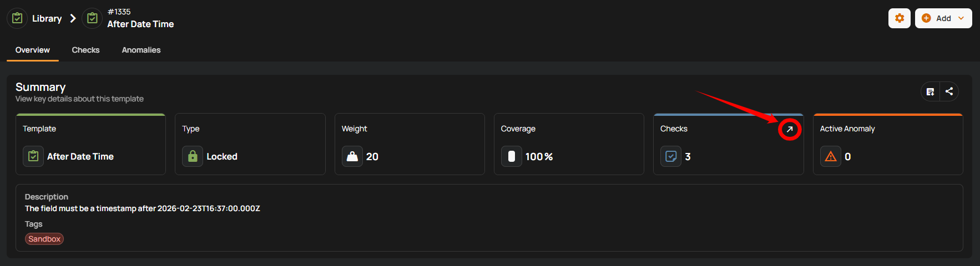Open checks via the arrow icon
The image size is (980, 266).
790,129
